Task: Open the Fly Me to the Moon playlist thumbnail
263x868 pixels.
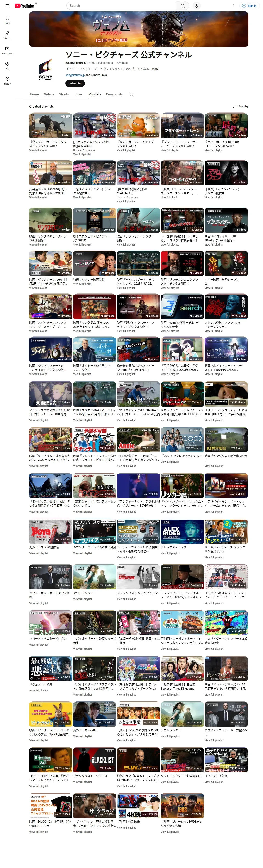Action: tap(182, 126)
